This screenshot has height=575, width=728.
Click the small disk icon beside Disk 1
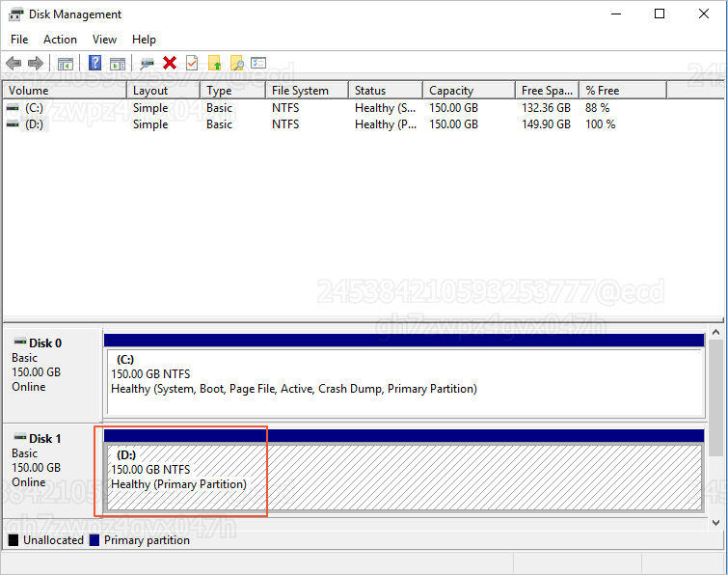pos(20,437)
